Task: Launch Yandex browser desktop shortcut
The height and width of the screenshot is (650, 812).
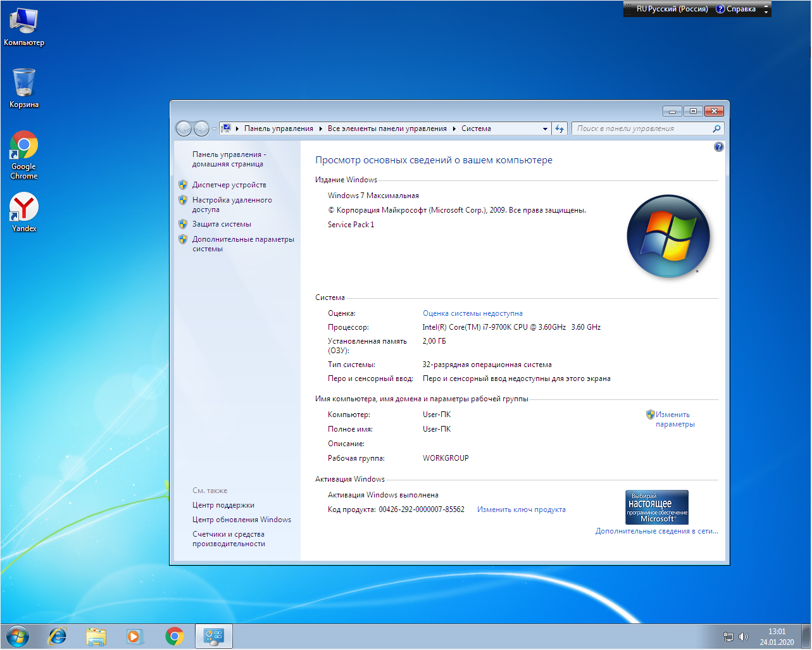Action: tap(24, 212)
